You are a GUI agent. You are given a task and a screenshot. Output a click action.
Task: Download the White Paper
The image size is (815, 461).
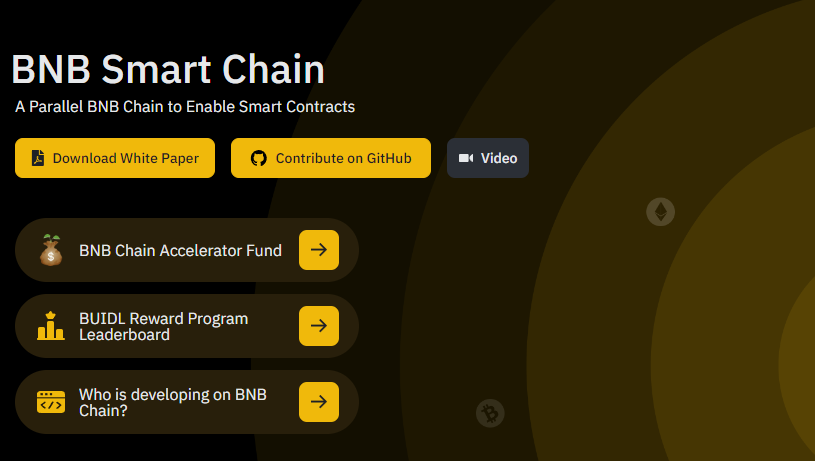115,158
